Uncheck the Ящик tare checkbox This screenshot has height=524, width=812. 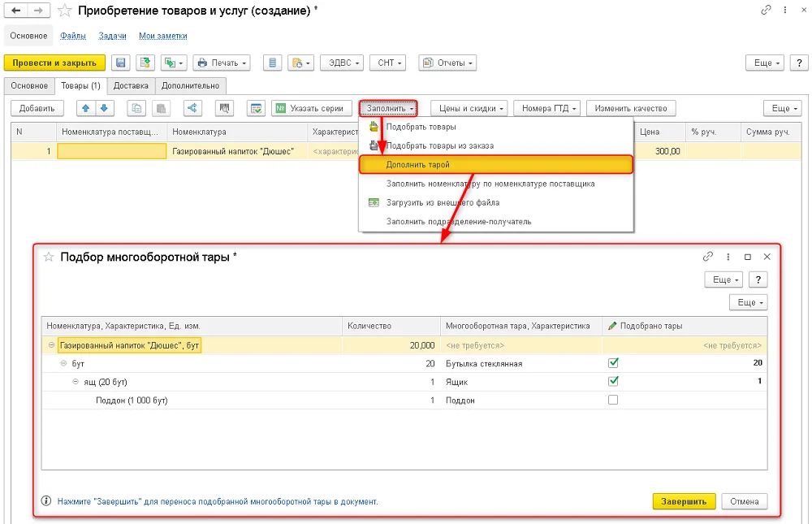coord(613,382)
